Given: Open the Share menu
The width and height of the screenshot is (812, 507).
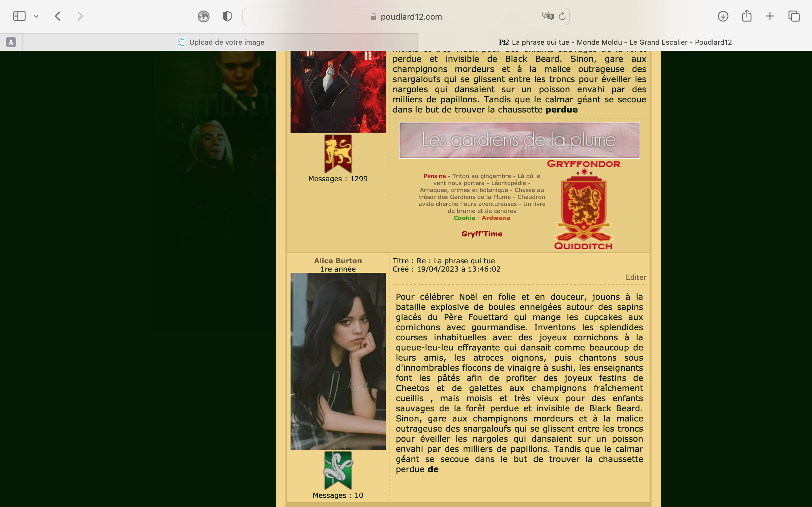Looking at the screenshot, I should point(747,16).
